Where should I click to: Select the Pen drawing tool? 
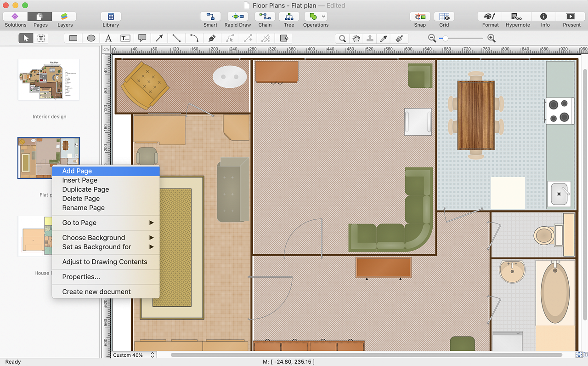(x=212, y=38)
